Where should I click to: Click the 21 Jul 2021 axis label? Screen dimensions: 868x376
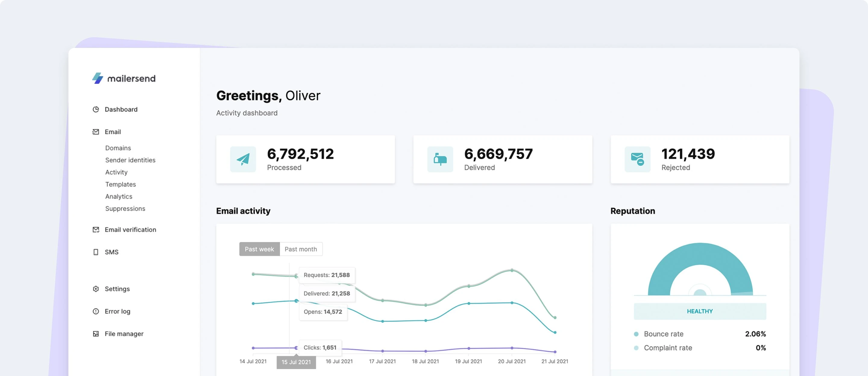(x=555, y=361)
